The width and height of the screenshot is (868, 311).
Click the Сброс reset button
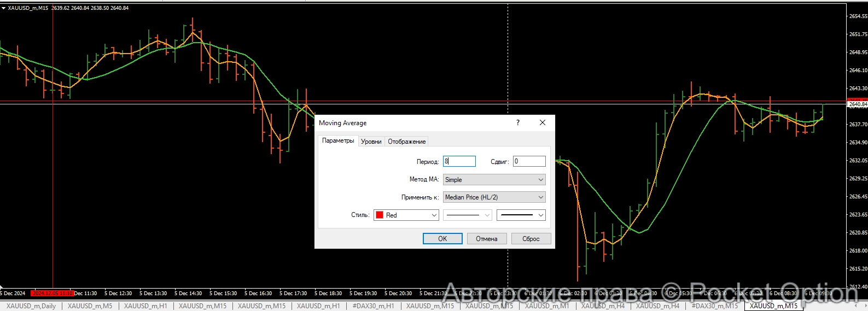pyautogui.click(x=531, y=239)
